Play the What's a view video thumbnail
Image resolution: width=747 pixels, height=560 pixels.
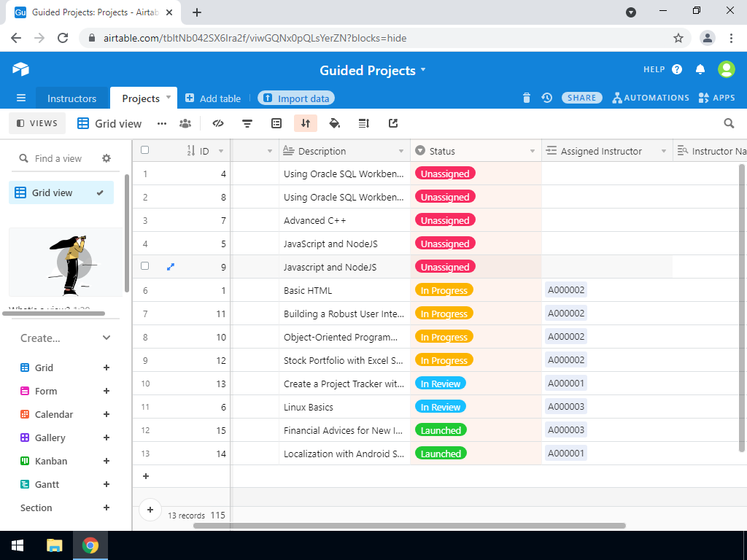[x=74, y=262]
